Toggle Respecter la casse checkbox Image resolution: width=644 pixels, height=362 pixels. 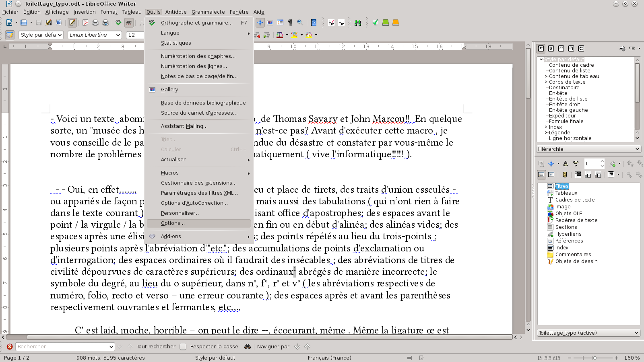tap(183, 347)
